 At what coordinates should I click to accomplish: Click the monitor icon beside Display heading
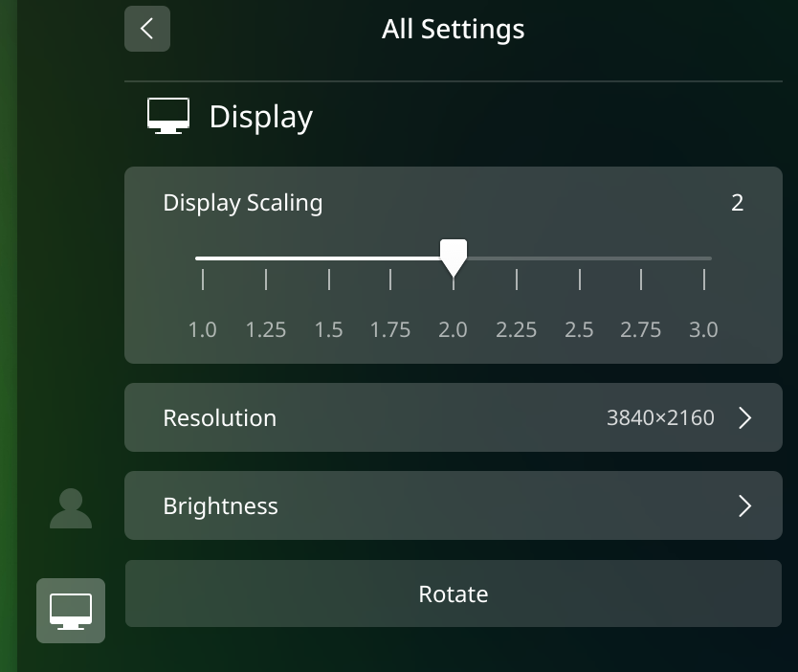pos(168,116)
